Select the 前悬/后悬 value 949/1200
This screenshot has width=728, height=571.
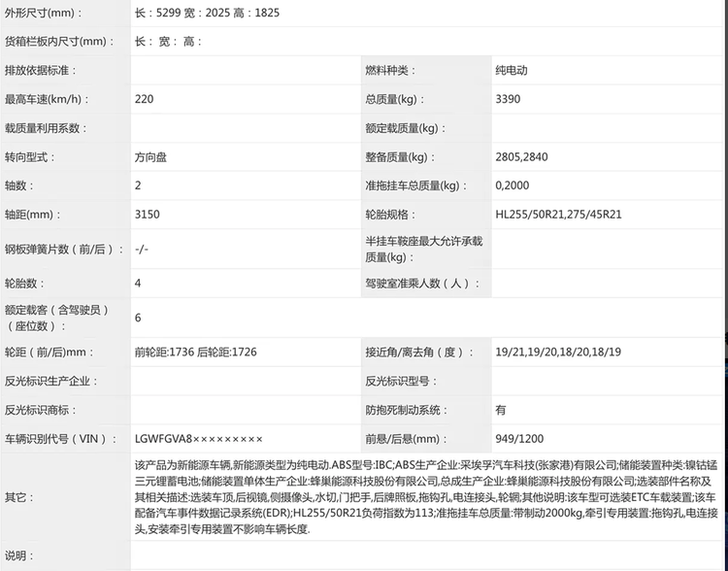click(519, 439)
